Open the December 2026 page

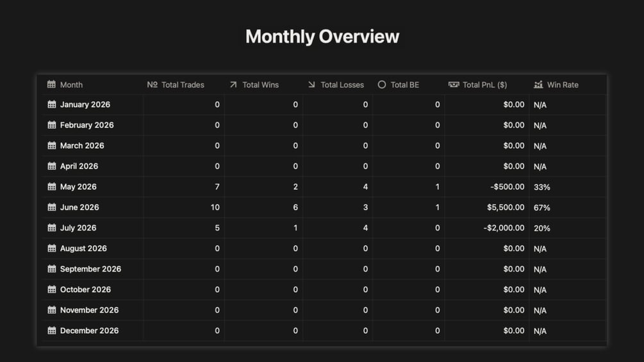point(90,331)
